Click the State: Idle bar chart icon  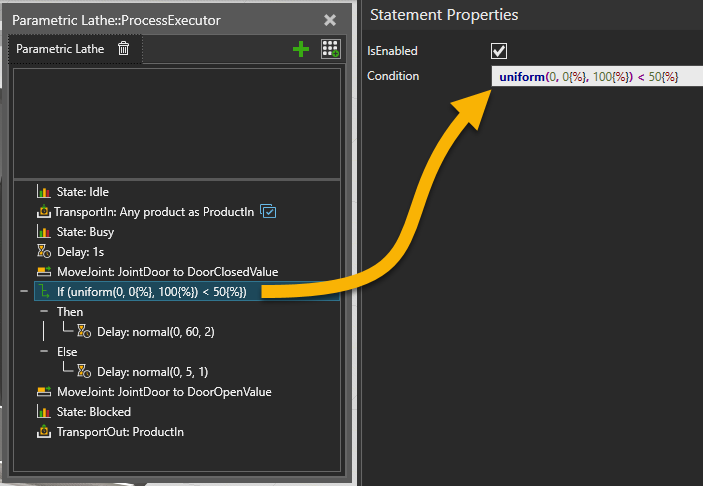point(43,191)
